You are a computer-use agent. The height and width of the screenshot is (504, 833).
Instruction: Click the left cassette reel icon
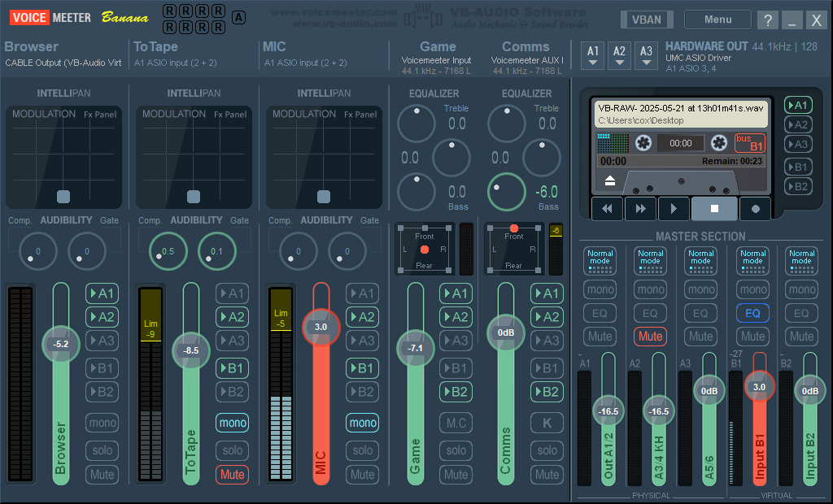pos(643,143)
